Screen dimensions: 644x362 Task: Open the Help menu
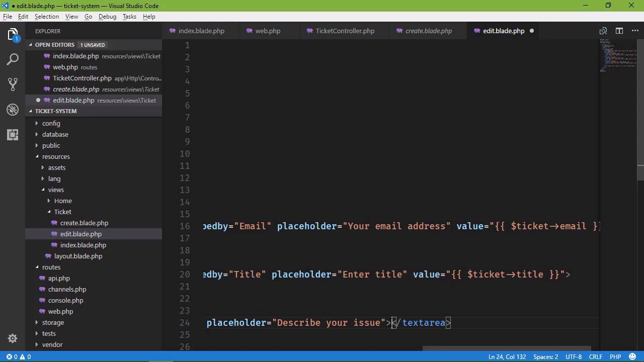pyautogui.click(x=149, y=17)
